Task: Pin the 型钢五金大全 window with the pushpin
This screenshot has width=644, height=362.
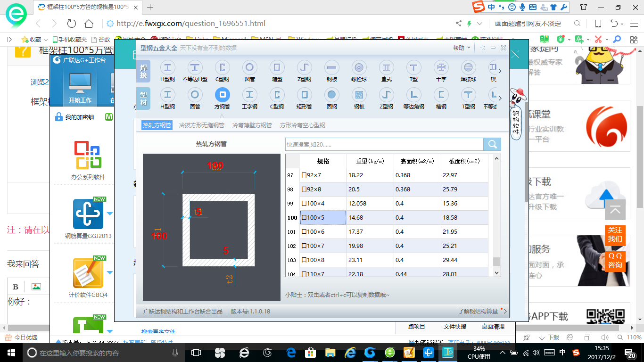Action: point(482,48)
